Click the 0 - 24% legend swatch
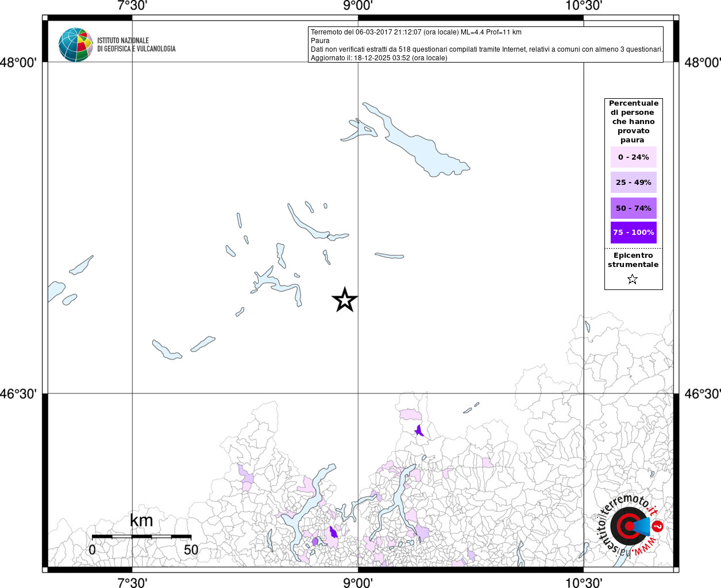The image size is (721, 588). (x=633, y=157)
